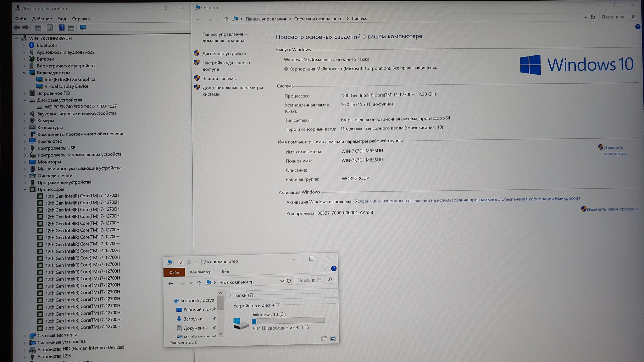Click refresh button in Этот компьютер window
This screenshot has height=362, width=644.
[x=289, y=281]
